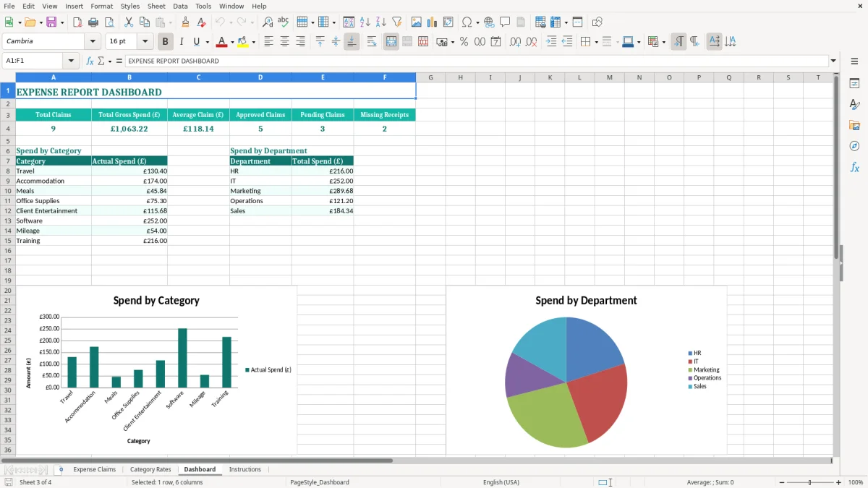This screenshot has height=488, width=868.
Task: Click the Zoom In plus button
Action: point(839,482)
